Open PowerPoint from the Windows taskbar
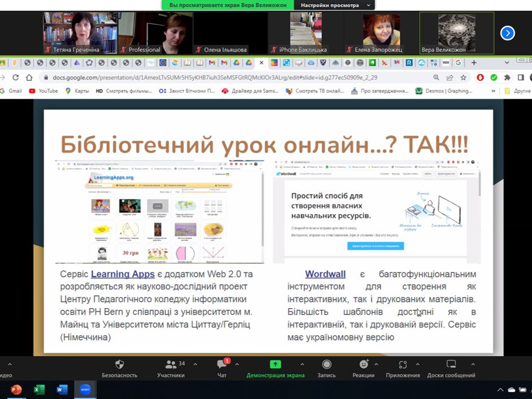The height and width of the screenshot is (399, 532). [16, 389]
